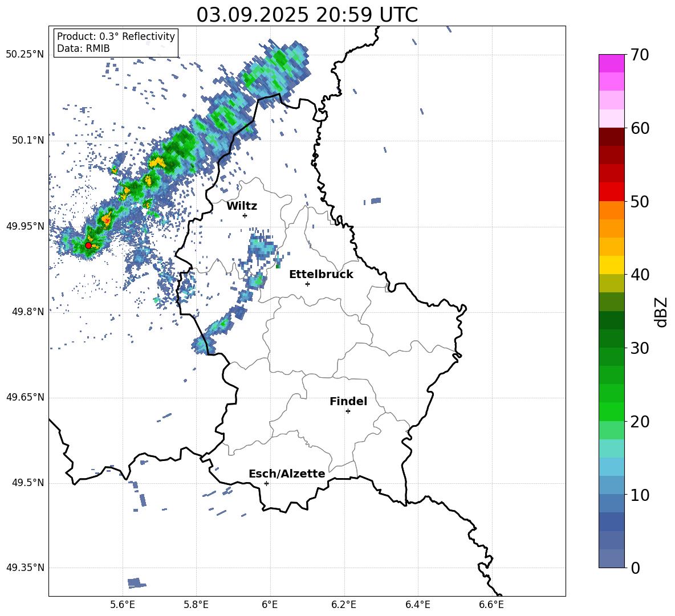Screen dimensions: 675x616
Task: Click the dBZ colorbar axis label
Action: (x=661, y=312)
